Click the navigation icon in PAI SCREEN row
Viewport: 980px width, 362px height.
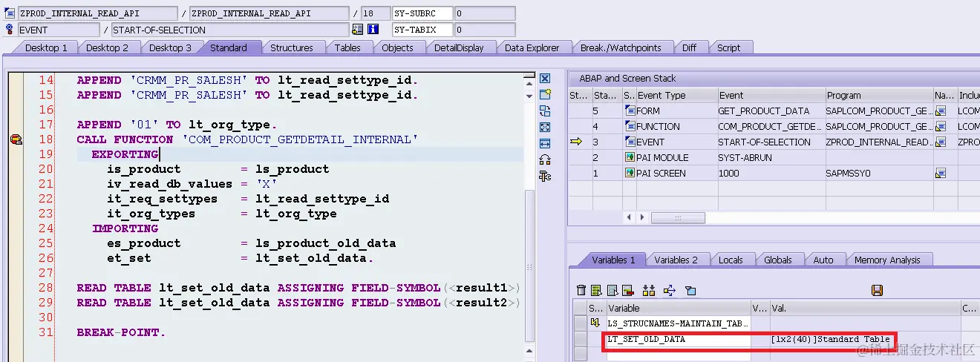[941, 174]
